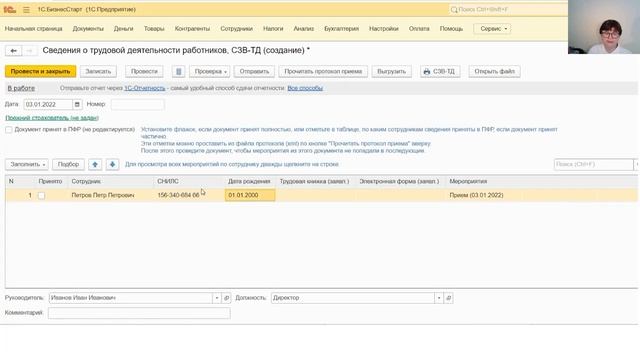Go forward with the right arrow button
The image size is (640, 360).
(x=29, y=51)
